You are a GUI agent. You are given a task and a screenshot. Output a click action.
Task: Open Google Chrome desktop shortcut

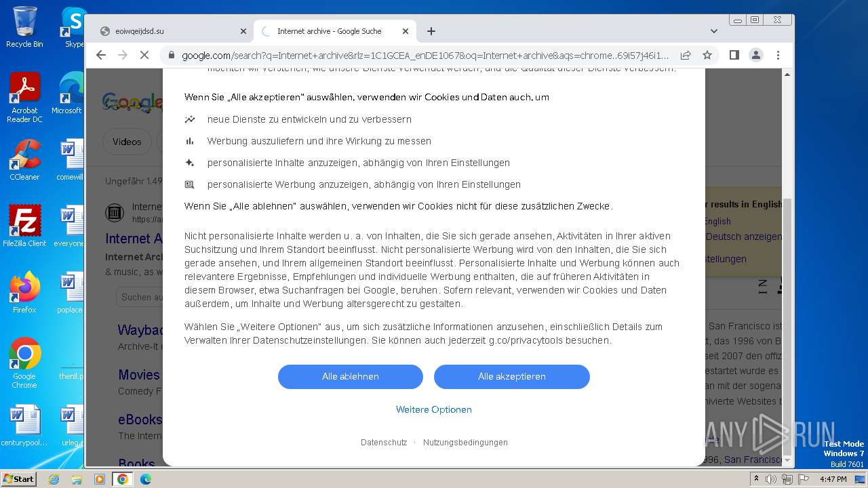point(24,363)
